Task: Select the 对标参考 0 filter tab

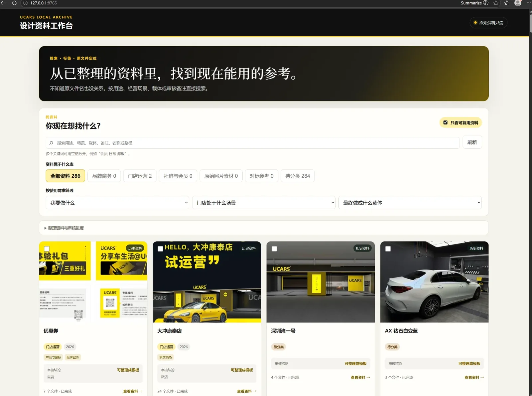Action: [261, 176]
